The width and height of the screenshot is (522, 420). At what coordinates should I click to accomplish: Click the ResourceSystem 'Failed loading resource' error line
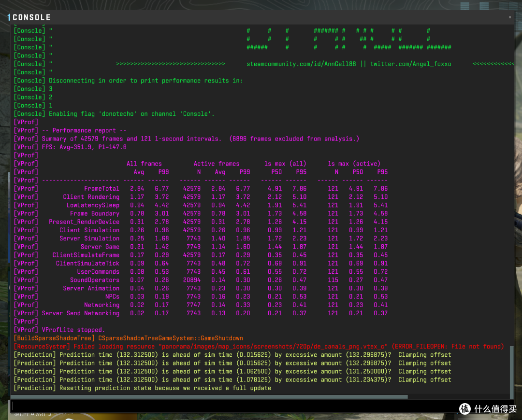point(259,347)
